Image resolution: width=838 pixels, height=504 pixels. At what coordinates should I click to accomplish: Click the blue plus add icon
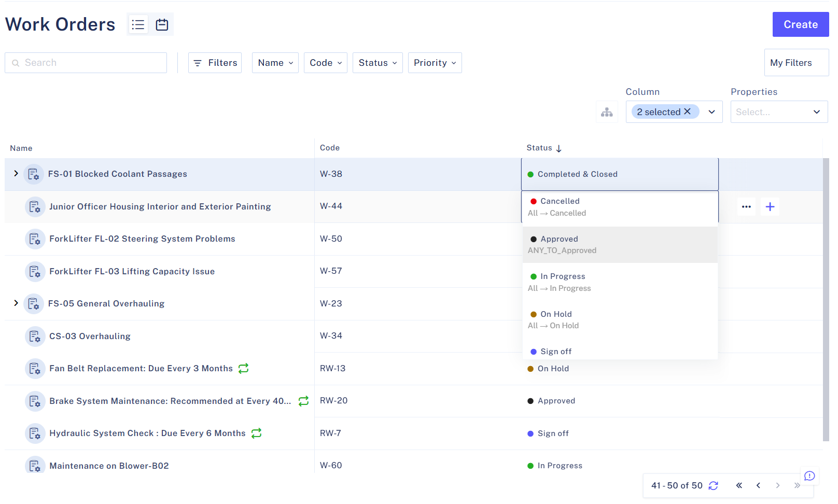click(770, 207)
